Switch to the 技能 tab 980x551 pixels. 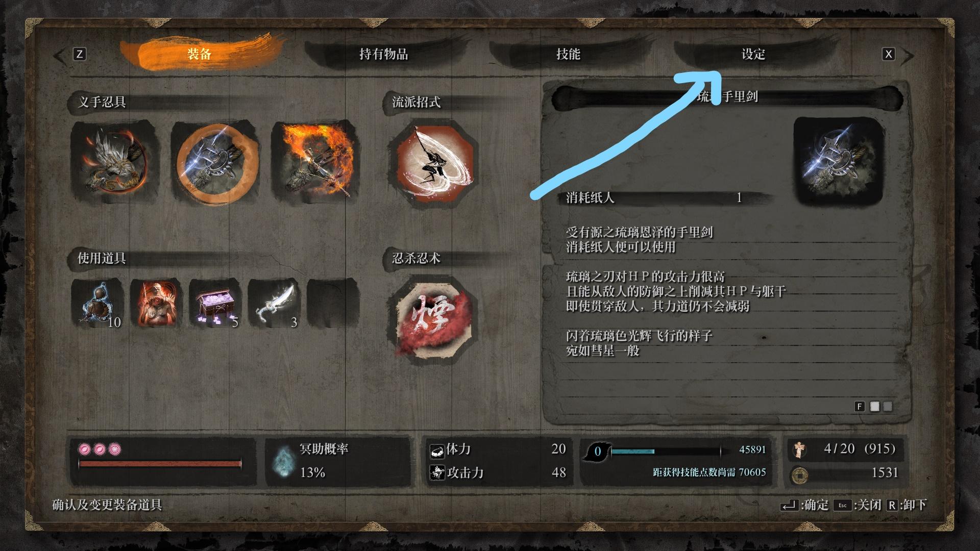[x=568, y=54]
